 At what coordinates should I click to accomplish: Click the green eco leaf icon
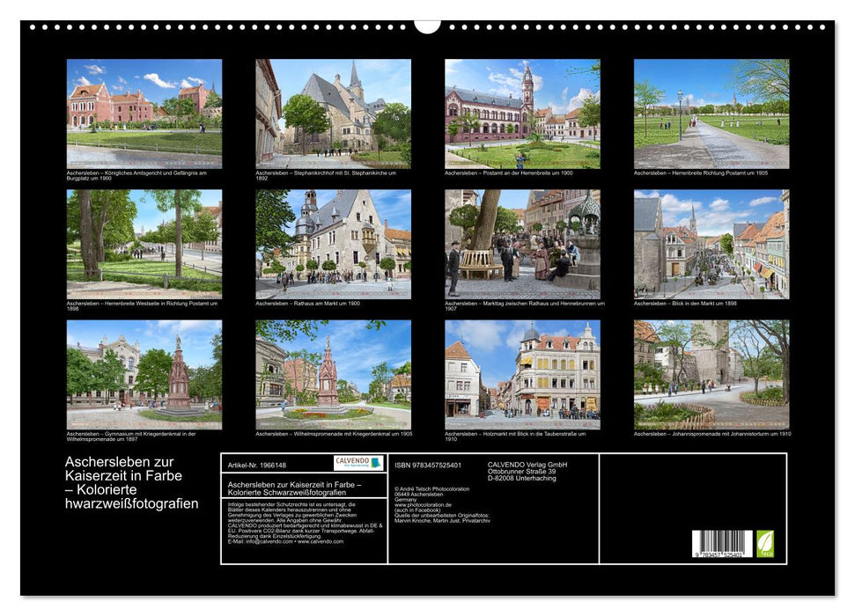765,543
